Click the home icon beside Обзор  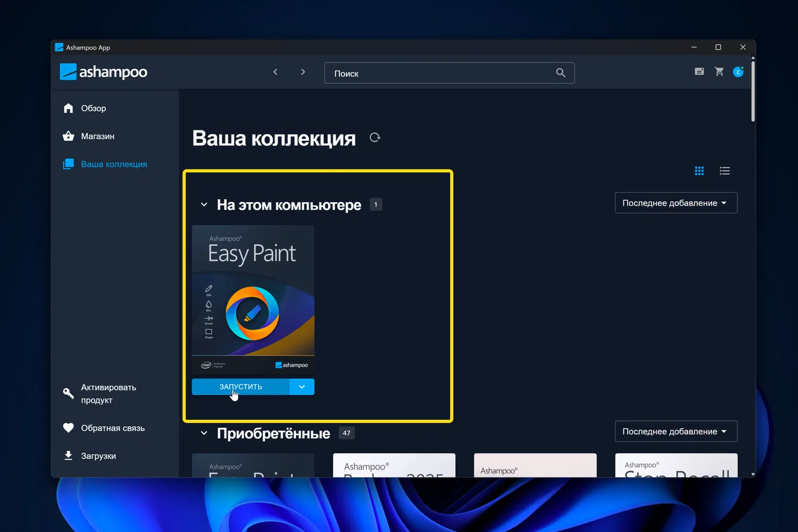[x=69, y=108]
